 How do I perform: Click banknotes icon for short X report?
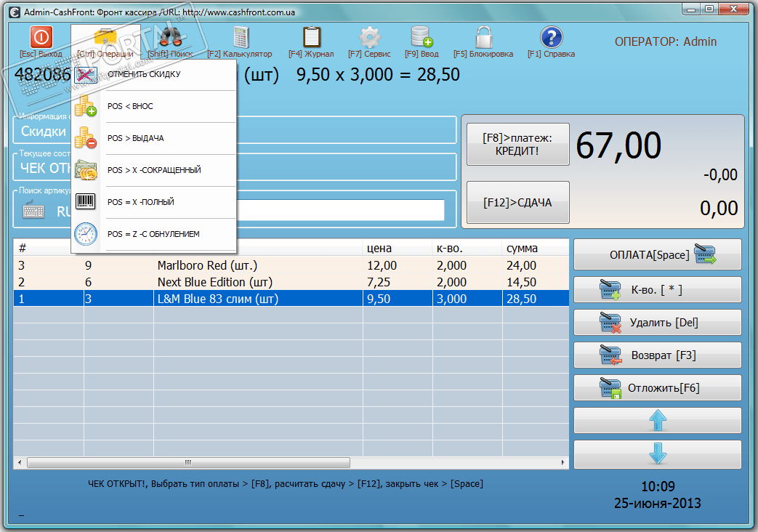(x=86, y=170)
